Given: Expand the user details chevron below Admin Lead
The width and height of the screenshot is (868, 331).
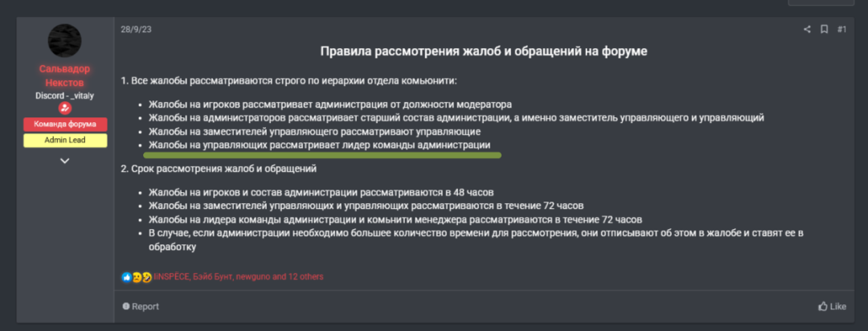Looking at the screenshot, I should 65,161.
